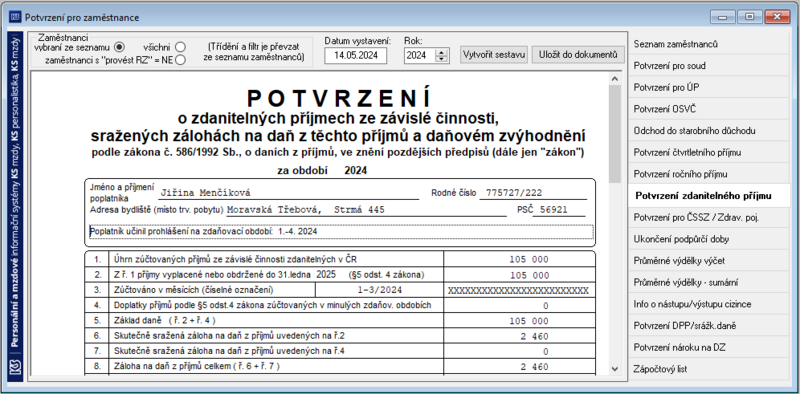Open 'Potvrzení pro soud'
800x394 pixels.
(709, 66)
